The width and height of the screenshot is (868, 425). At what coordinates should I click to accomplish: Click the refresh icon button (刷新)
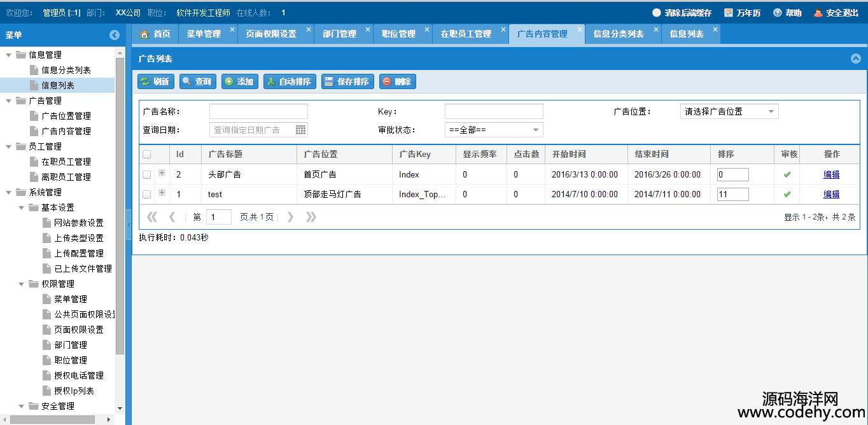155,81
